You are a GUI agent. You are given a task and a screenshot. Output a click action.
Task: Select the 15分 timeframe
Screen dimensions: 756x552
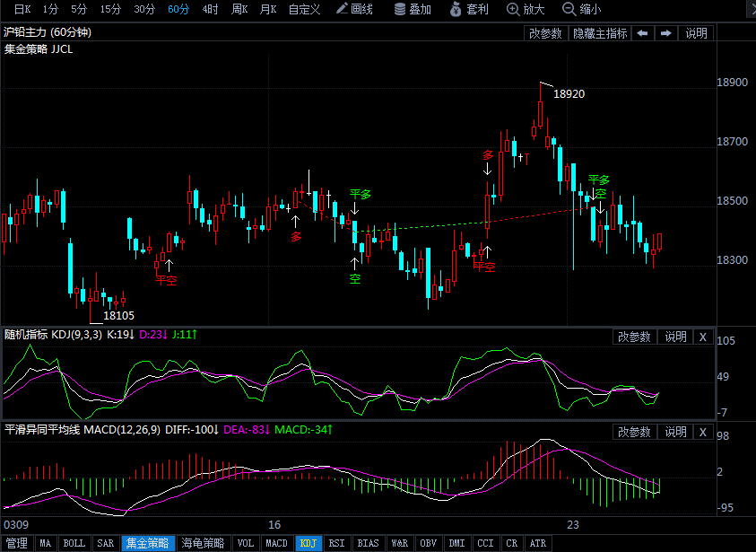coord(110,9)
